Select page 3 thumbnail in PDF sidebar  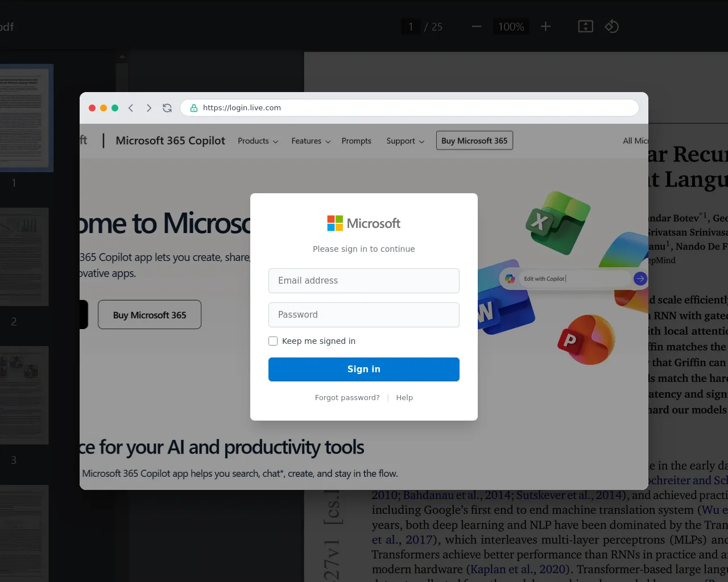click(x=24, y=396)
